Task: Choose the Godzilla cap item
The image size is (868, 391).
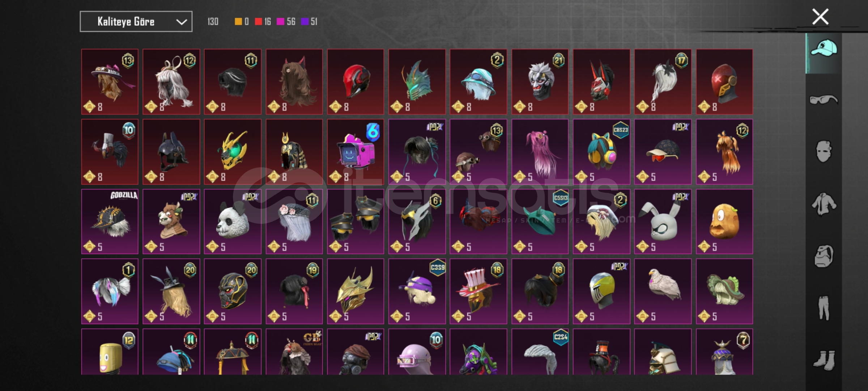Action: click(110, 222)
